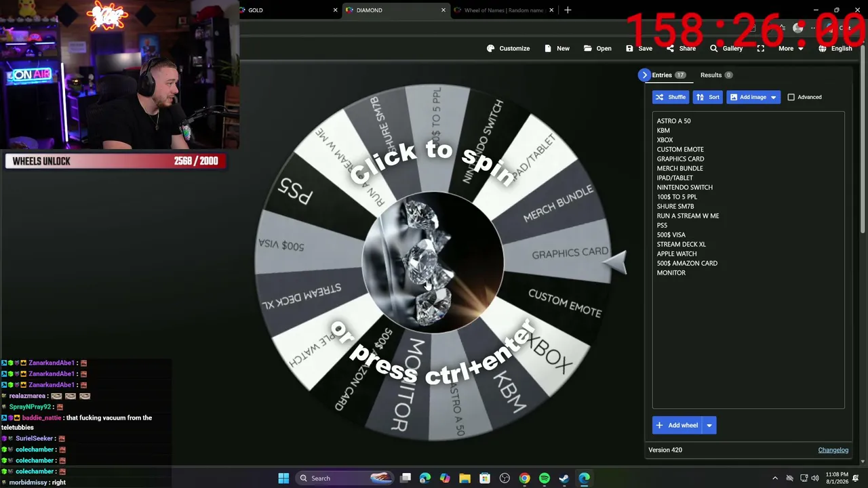Show hidden system tray icons
Image resolution: width=868 pixels, height=488 pixels.
click(x=775, y=479)
